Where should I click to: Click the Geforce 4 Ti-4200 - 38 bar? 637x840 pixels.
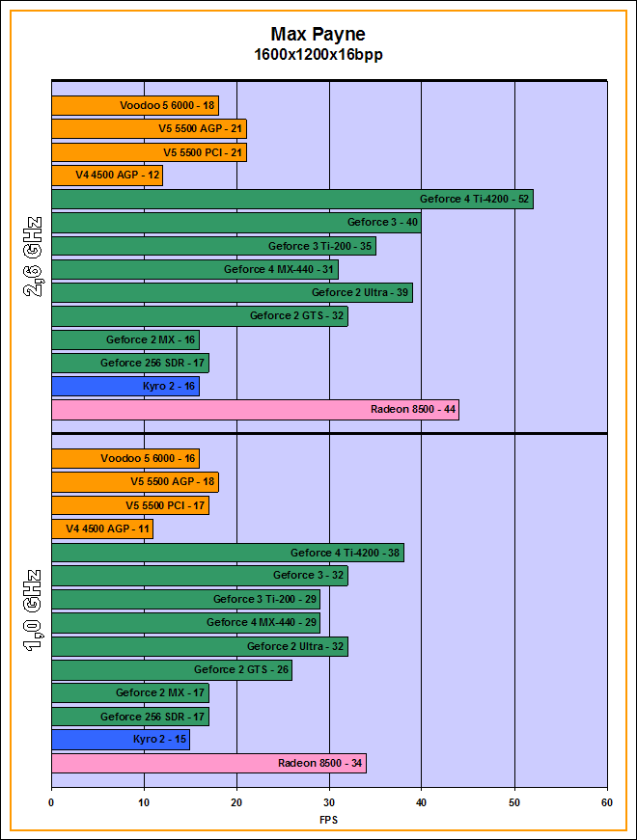tap(227, 553)
